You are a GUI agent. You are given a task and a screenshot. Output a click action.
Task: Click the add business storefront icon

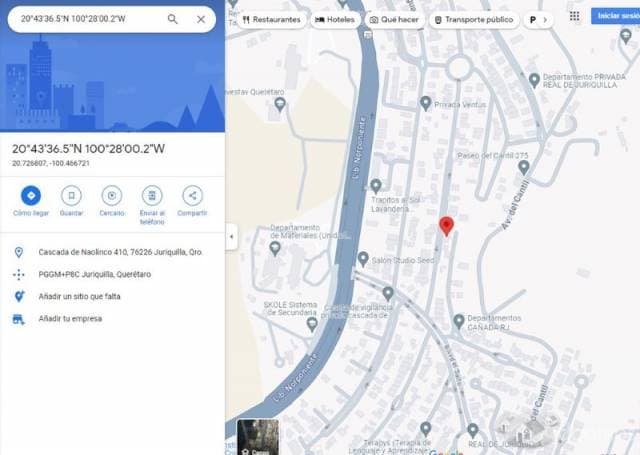19,319
